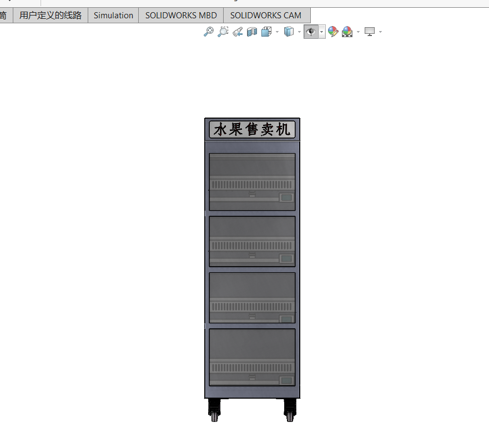Select the Zoom to Area tool
489x448 pixels.
tap(223, 32)
